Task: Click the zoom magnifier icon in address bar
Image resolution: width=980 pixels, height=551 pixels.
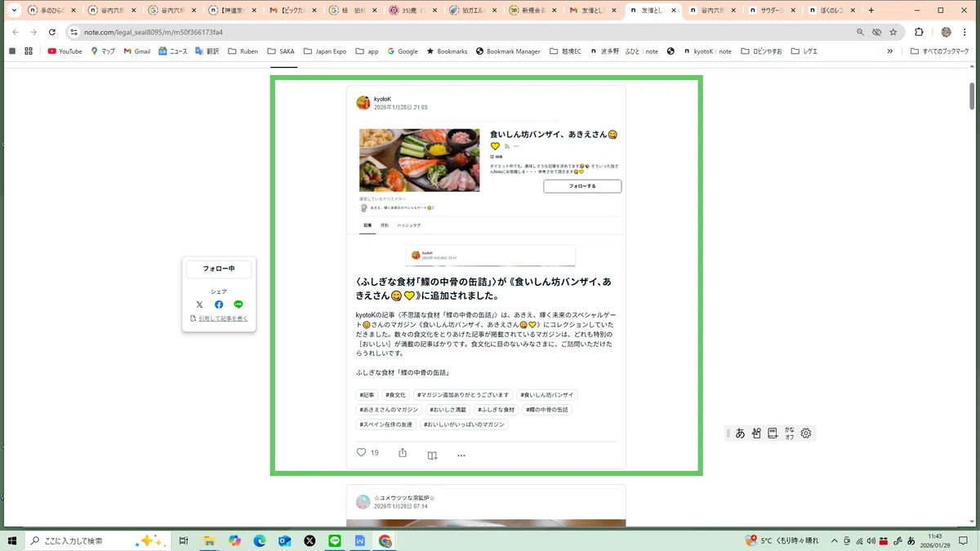Action: coord(860,32)
